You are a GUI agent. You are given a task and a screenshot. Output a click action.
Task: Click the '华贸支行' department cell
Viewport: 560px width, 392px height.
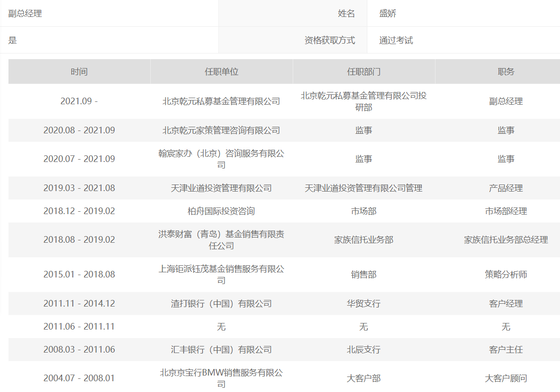[x=364, y=303]
